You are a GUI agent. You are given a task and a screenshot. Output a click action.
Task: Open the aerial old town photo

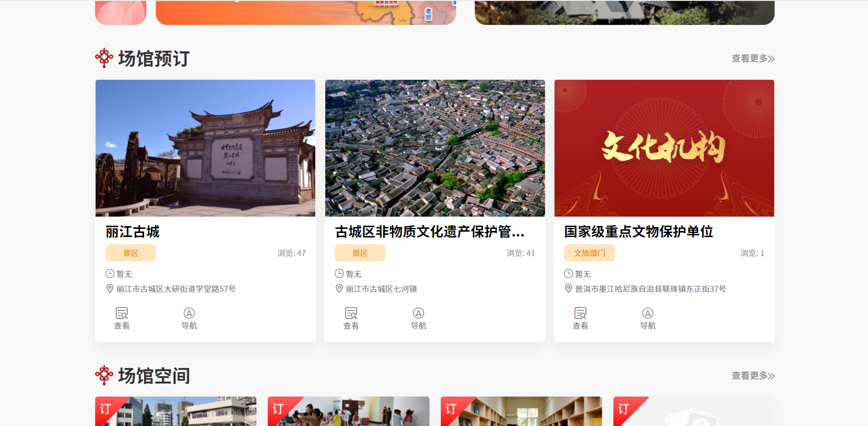point(435,148)
